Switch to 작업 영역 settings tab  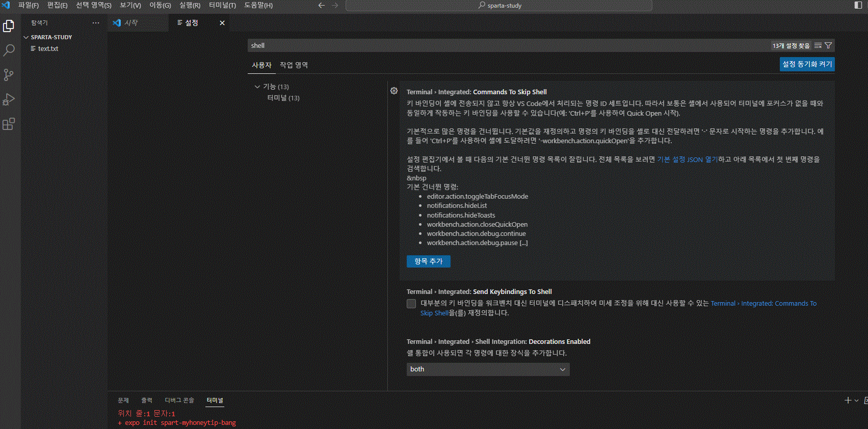(x=294, y=65)
